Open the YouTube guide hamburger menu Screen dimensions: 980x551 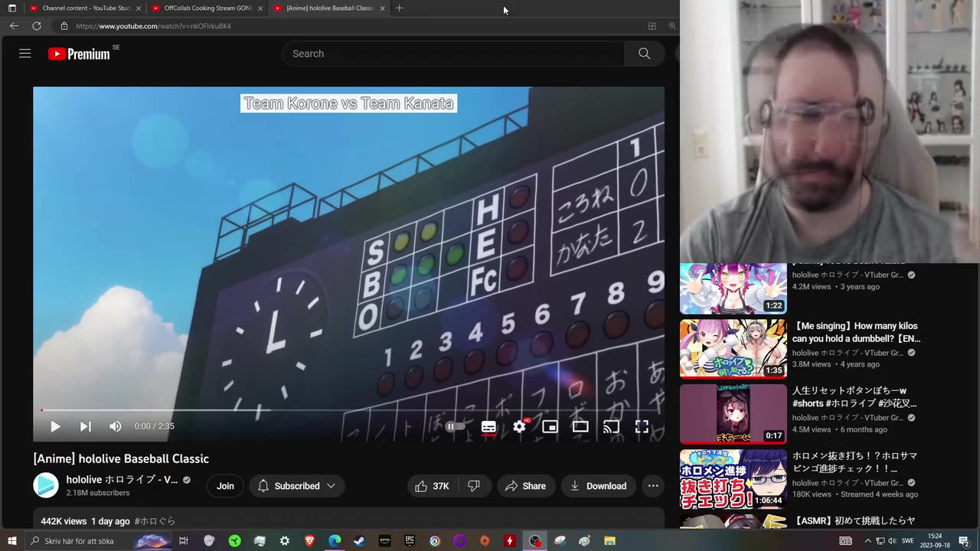click(x=24, y=54)
